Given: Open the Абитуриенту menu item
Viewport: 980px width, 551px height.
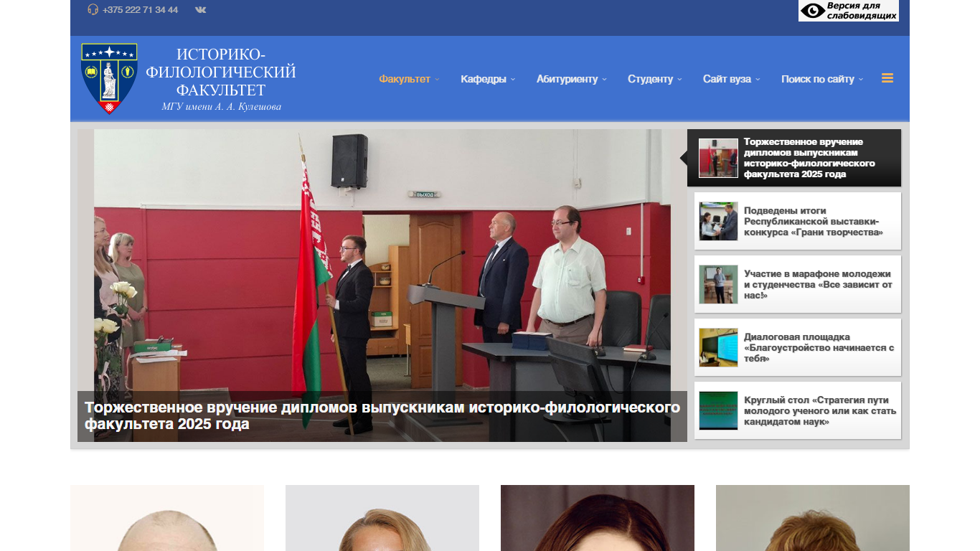Looking at the screenshot, I should [567, 79].
